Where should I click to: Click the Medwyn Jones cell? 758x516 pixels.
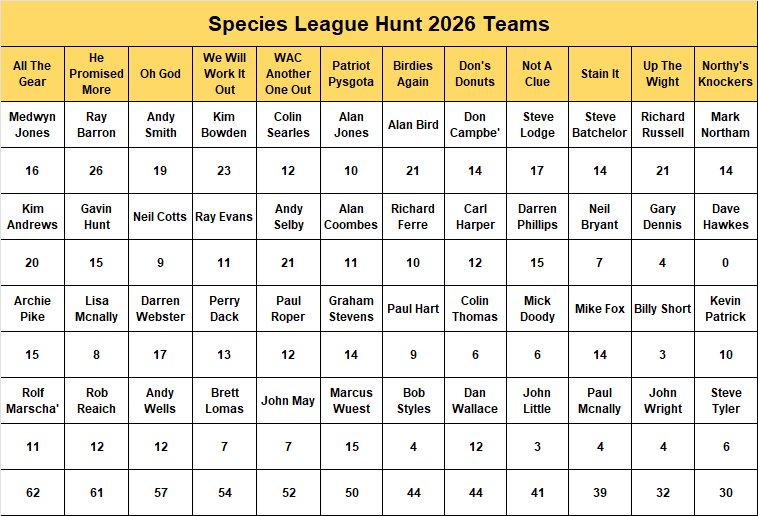[x=32, y=125]
